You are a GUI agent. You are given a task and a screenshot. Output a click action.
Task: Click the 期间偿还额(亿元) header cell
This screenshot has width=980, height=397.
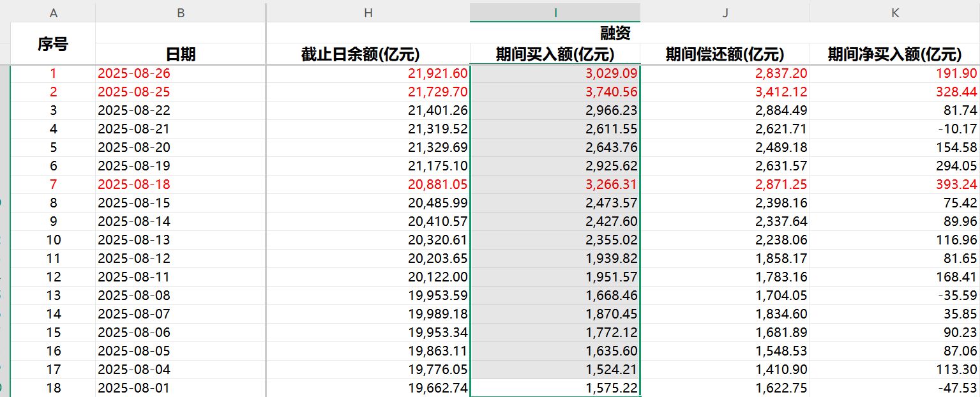(x=725, y=55)
